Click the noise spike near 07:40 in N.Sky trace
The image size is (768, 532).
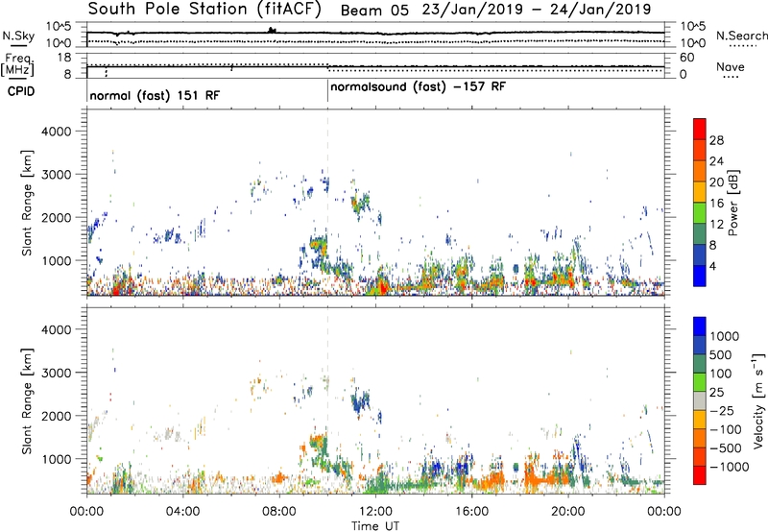(272, 31)
